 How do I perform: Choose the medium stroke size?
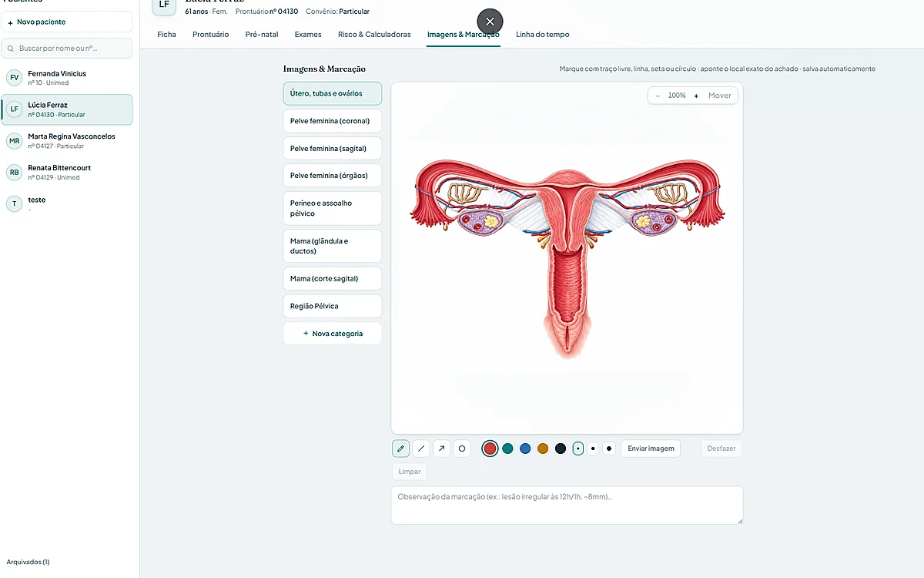coord(593,449)
